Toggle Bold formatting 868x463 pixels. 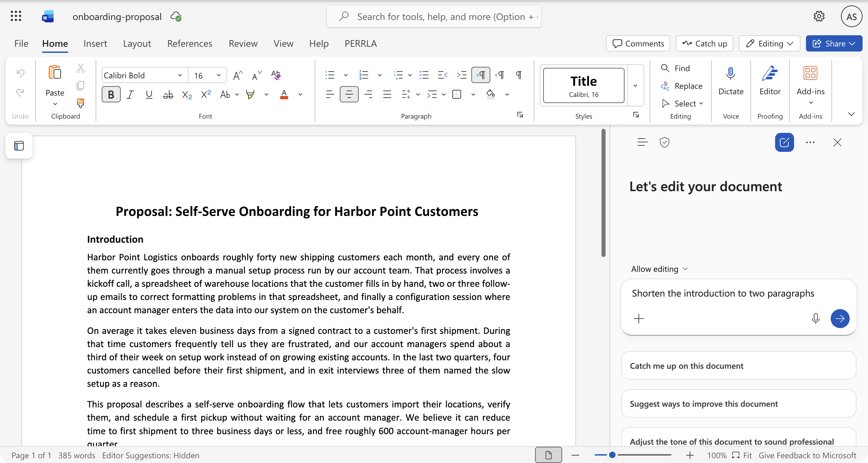pos(111,95)
